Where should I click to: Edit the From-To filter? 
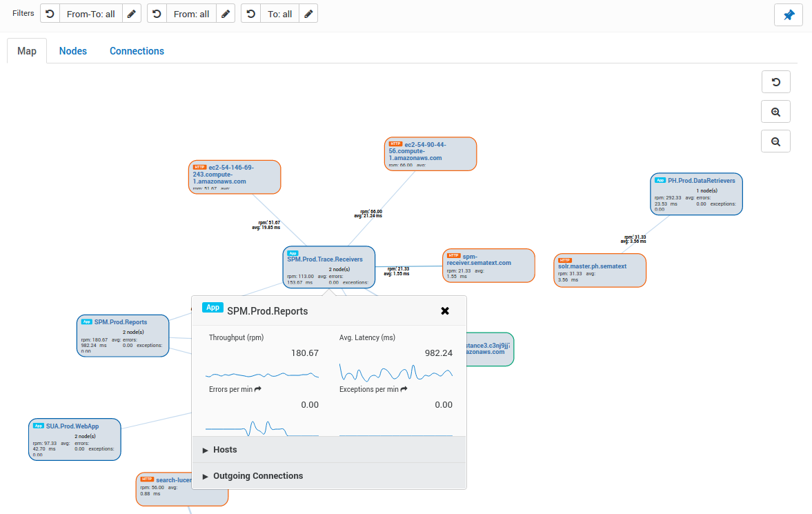(132, 14)
